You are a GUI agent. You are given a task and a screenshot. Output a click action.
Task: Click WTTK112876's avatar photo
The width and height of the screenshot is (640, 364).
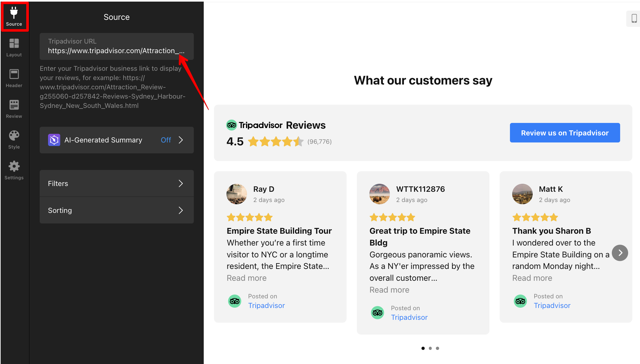380,194
